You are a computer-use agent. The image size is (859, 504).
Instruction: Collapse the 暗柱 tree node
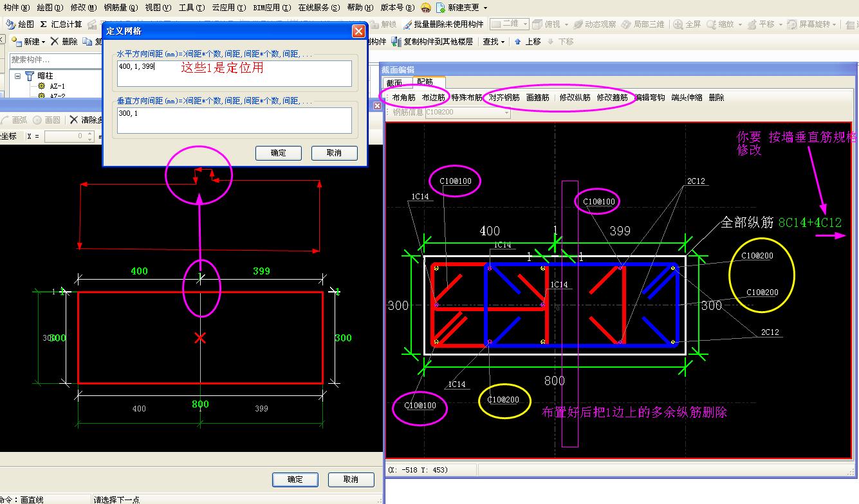18,76
